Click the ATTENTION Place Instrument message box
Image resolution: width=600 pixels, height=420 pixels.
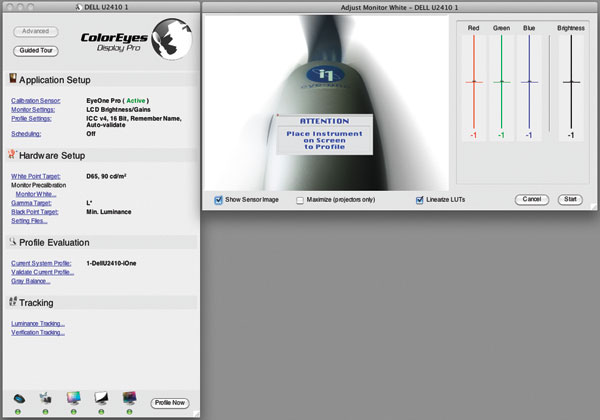pyautogui.click(x=324, y=134)
